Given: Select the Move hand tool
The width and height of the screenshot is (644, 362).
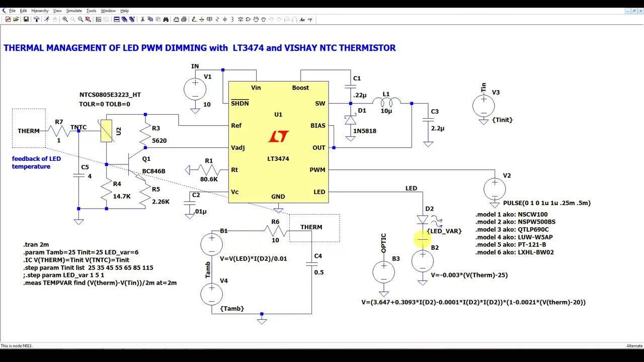Looking at the screenshot, I should click(256, 20).
